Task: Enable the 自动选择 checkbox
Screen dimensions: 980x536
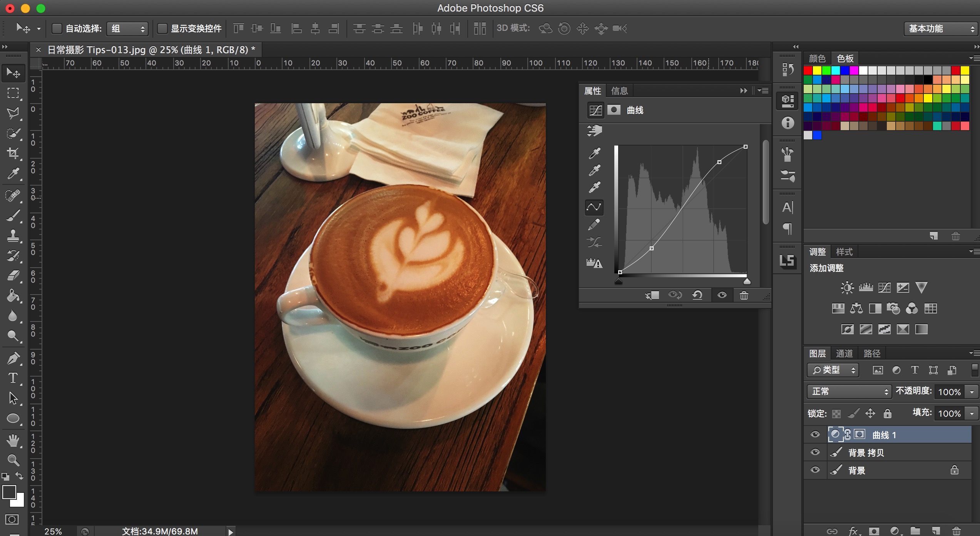Action: (57, 28)
